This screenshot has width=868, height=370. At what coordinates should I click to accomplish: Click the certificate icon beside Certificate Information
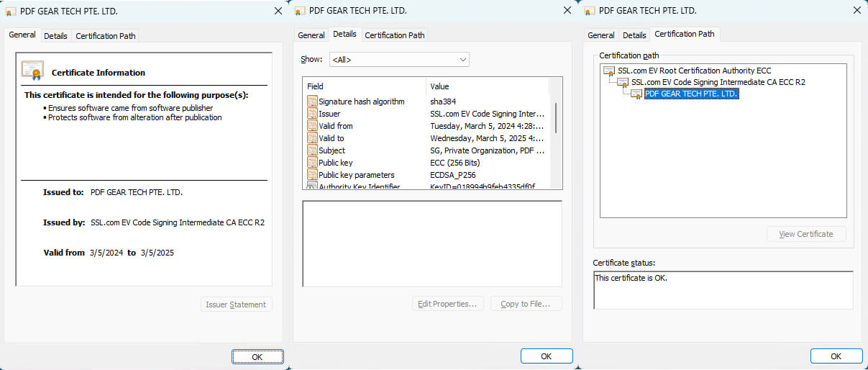coord(32,71)
